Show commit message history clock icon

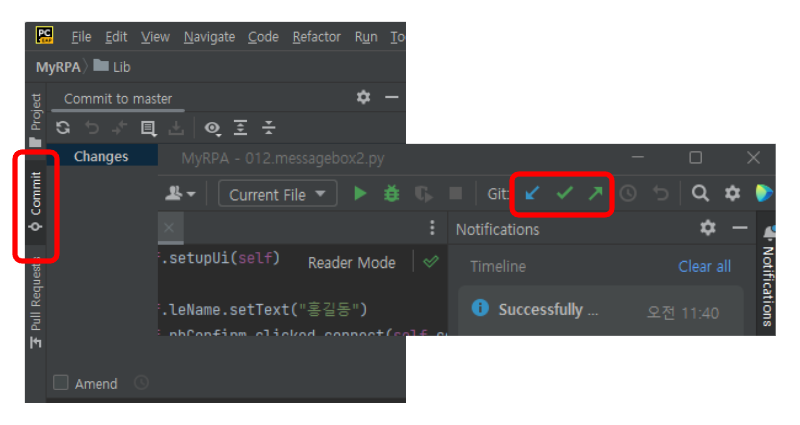141,383
